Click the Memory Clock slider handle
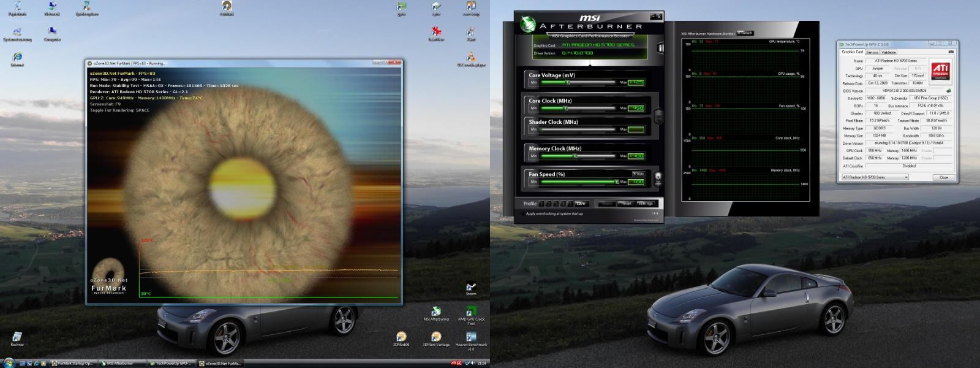980x368 pixels. 575,156
